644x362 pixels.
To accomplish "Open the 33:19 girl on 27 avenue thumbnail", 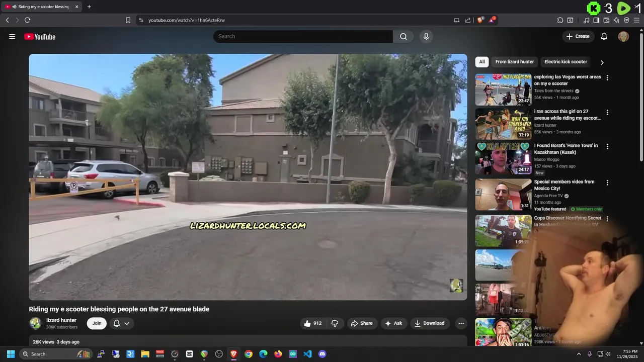I will click(503, 124).
